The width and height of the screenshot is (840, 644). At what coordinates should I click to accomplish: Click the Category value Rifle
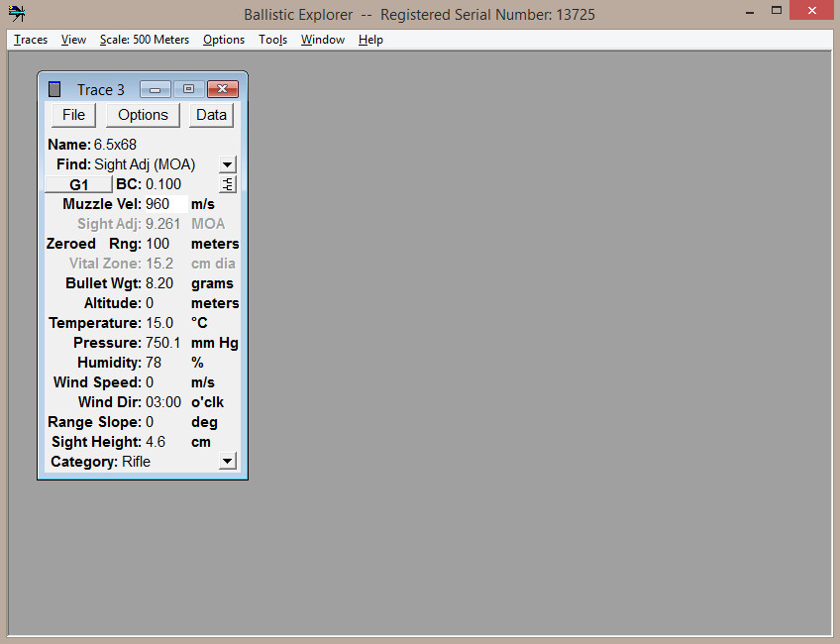point(136,462)
